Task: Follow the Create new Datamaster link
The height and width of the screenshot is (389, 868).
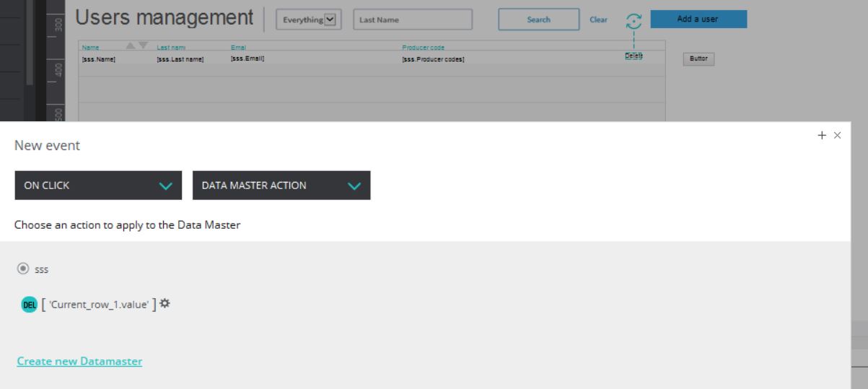Action: [x=79, y=361]
